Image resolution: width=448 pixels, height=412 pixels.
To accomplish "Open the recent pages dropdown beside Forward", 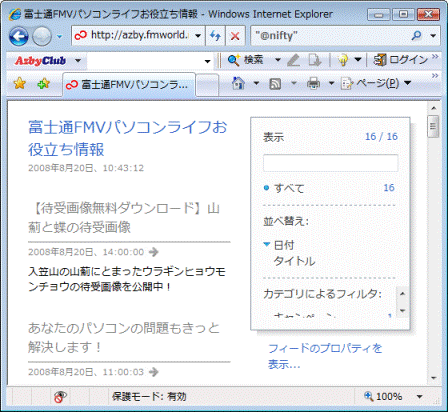I will (59, 36).
